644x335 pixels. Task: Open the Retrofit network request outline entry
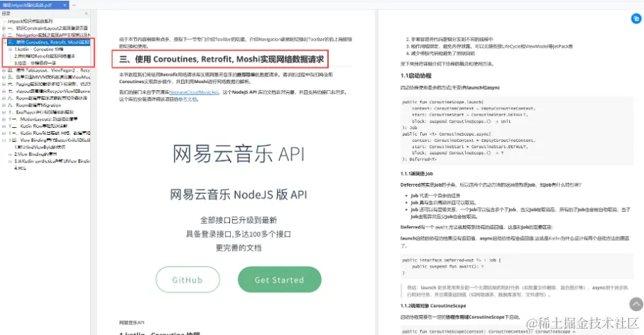pyautogui.click(x=45, y=56)
